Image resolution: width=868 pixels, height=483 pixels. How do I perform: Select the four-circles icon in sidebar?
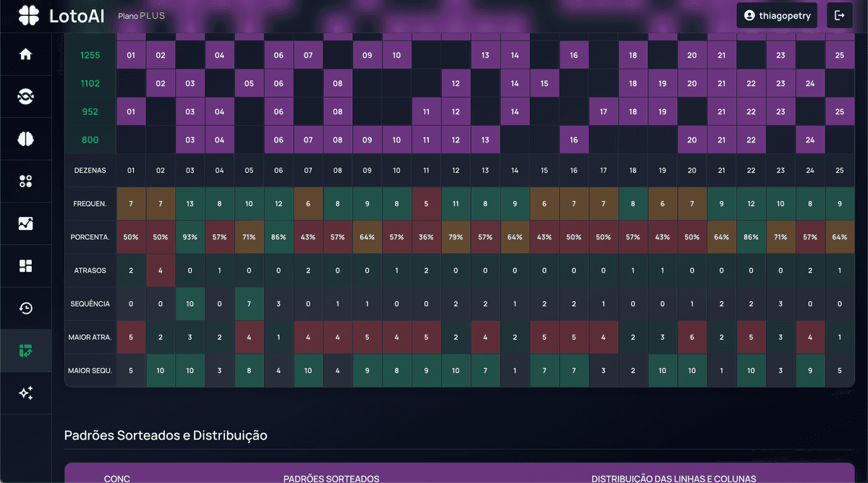tap(26, 181)
